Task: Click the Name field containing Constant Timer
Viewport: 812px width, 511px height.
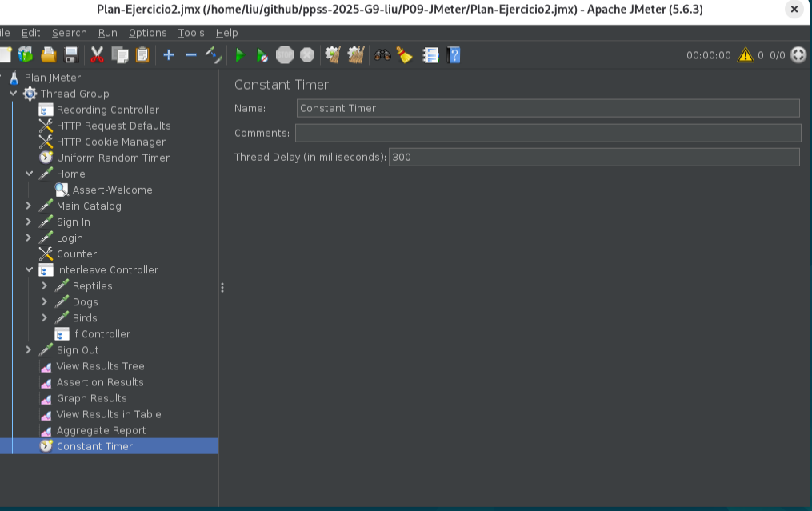Action: [x=548, y=108]
